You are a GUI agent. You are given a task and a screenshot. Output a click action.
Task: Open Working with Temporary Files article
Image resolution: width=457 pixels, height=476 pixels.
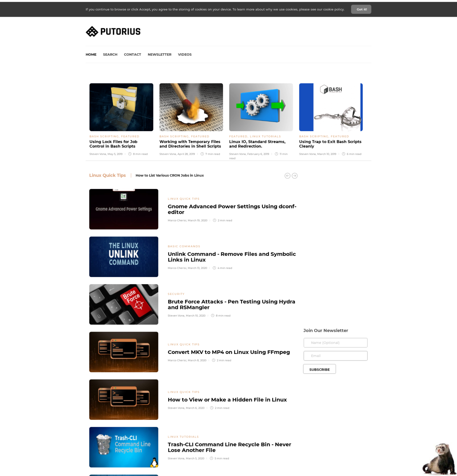click(x=190, y=144)
